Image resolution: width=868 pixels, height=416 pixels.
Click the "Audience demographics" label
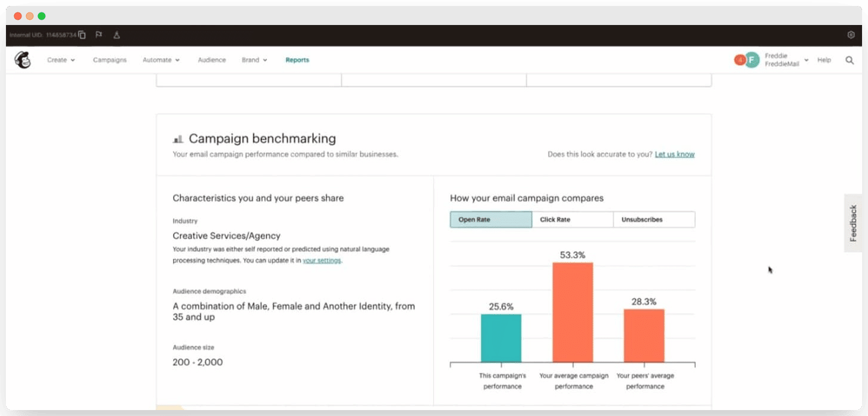(209, 292)
